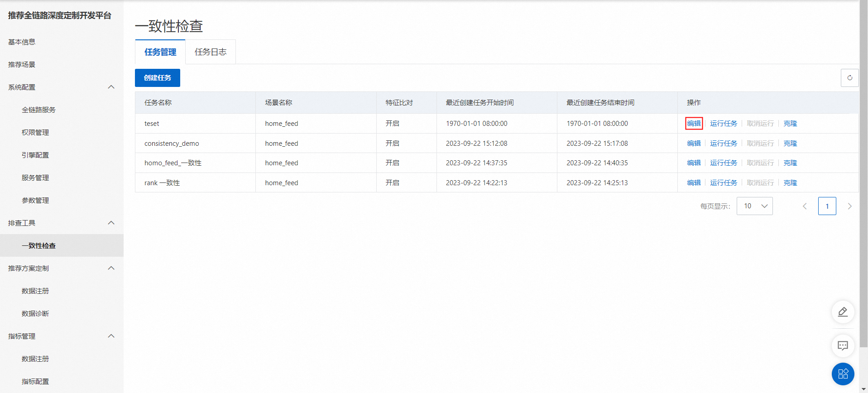Click 运行任务 for homo_feed_一致性 task
Screen dimensions: 868x393
[x=724, y=163]
